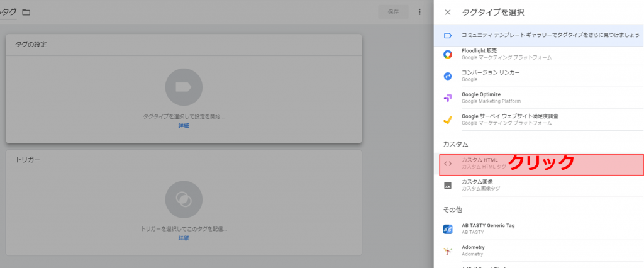Click the tag type circle placeholder
The image size is (644, 268).
coord(184,87)
